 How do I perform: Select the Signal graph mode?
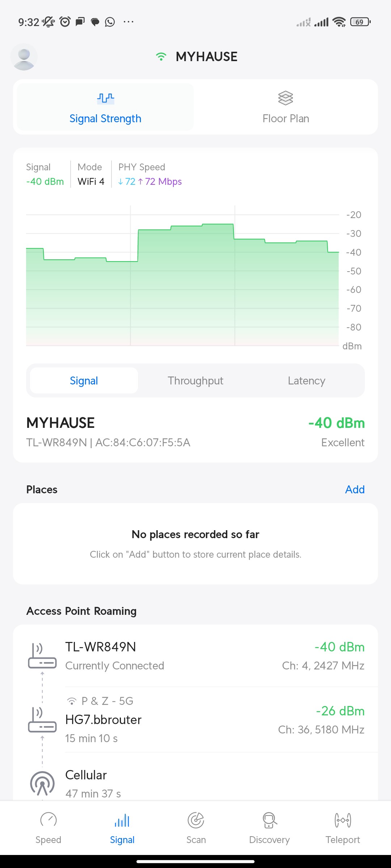[x=84, y=380]
